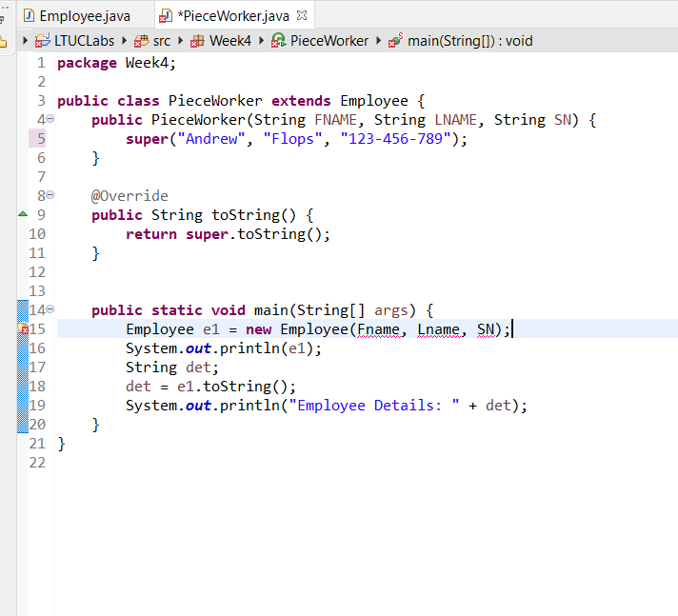Open PieceWorker class in breadcrumb

(329, 41)
